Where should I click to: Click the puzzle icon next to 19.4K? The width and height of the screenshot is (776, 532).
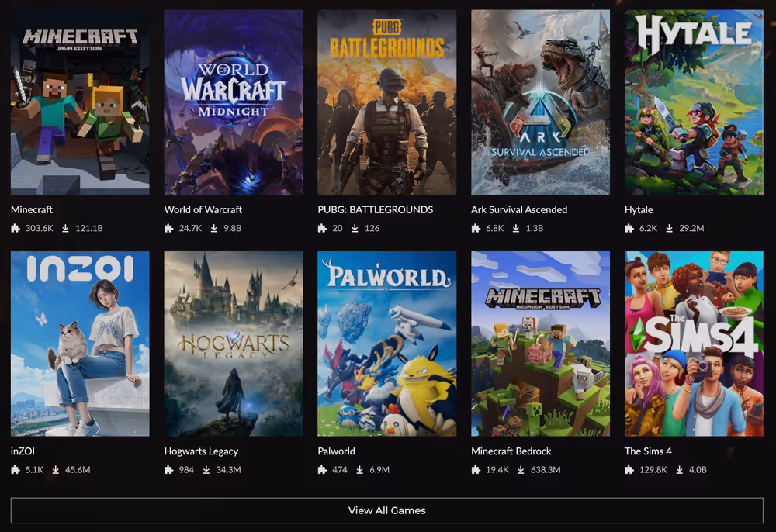click(x=476, y=470)
